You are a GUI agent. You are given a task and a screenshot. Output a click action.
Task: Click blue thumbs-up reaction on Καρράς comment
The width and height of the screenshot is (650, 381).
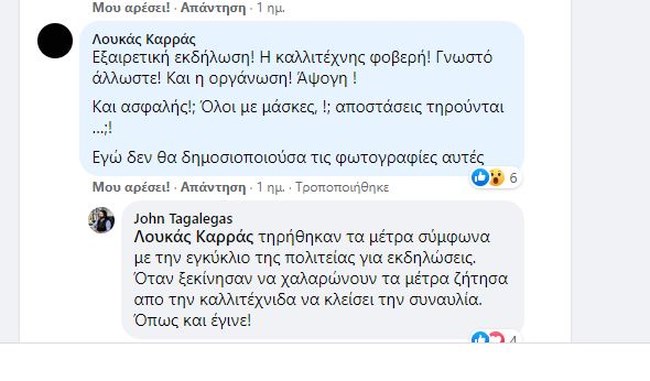pyautogui.click(x=480, y=178)
